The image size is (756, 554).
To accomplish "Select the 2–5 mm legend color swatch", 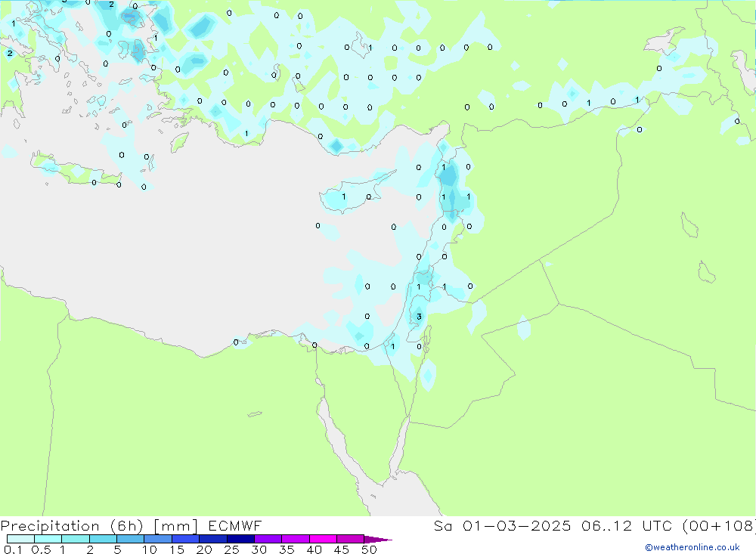I will pyautogui.click(x=103, y=539).
